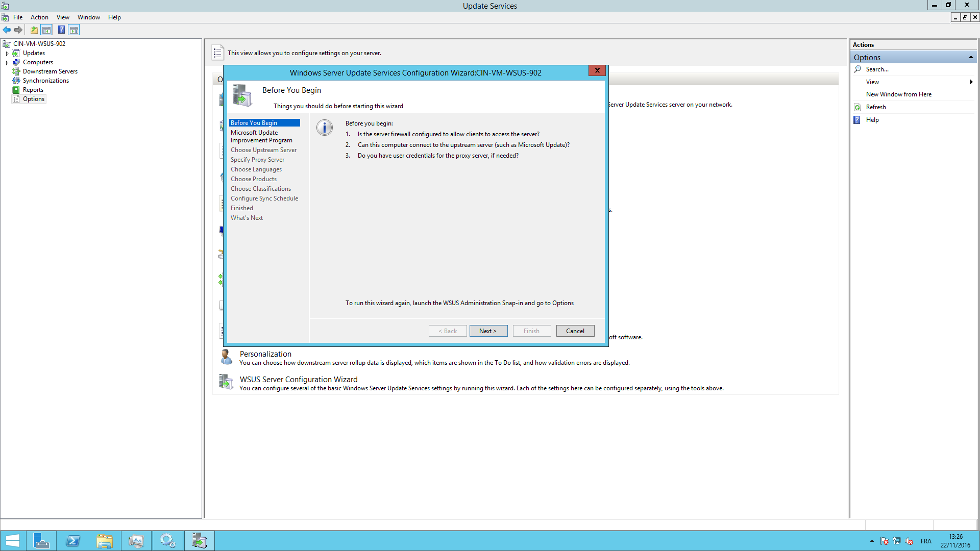Click the settings gears taskbar icon
This screenshot has height=551, width=980.
pos(167,541)
